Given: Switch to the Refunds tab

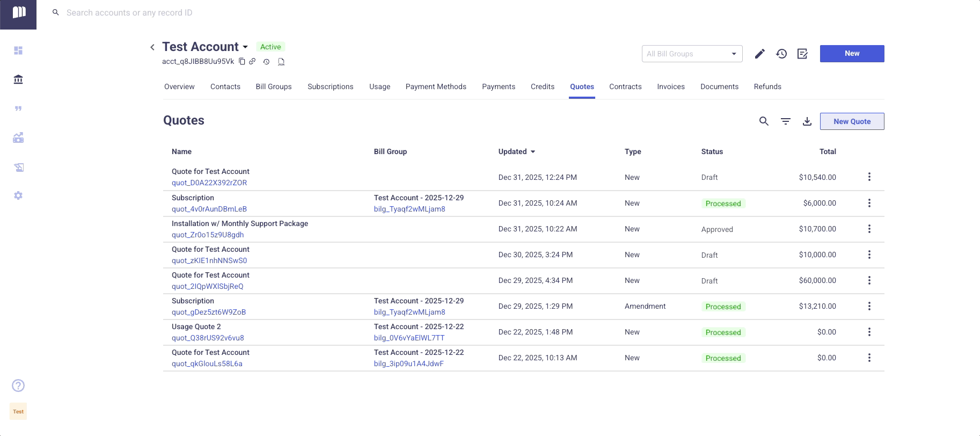Looking at the screenshot, I should (x=767, y=86).
